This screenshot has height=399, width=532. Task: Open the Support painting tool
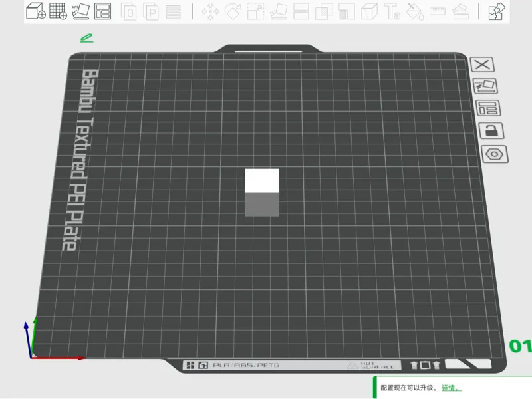pos(346,11)
